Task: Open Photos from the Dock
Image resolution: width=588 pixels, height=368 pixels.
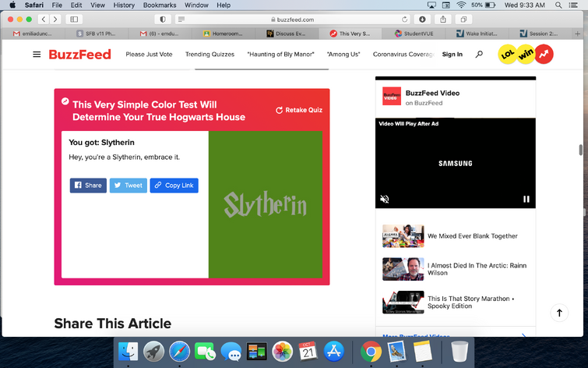Action: pos(282,352)
